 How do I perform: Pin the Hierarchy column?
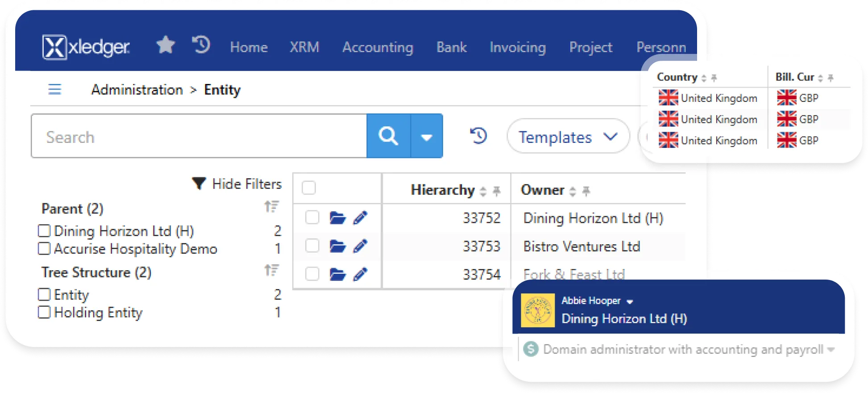pos(496,191)
